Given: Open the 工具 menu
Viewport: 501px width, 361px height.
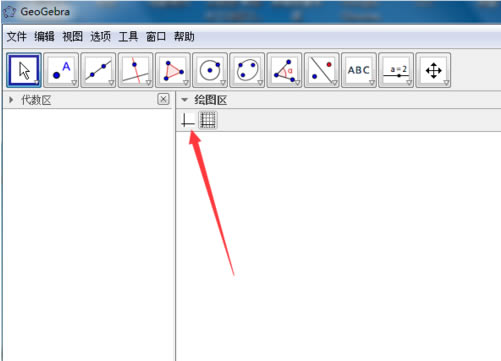Looking at the screenshot, I should coord(128,36).
